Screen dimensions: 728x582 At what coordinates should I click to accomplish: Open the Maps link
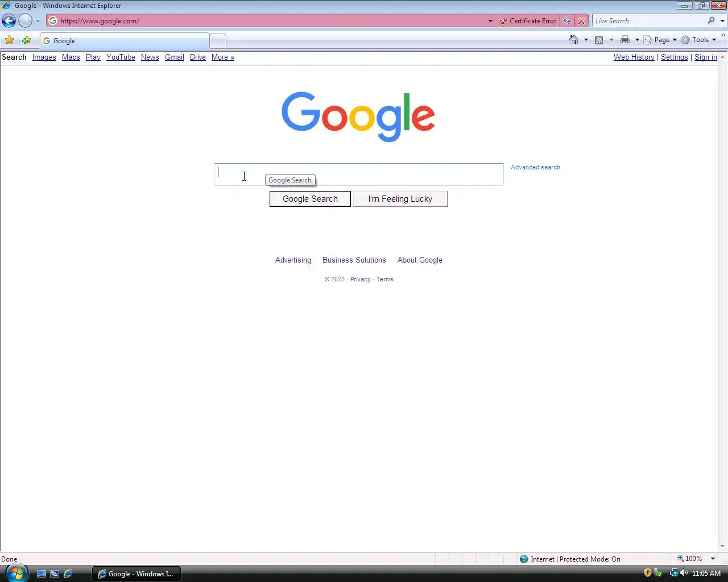pyautogui.click(x=71, y=57)
